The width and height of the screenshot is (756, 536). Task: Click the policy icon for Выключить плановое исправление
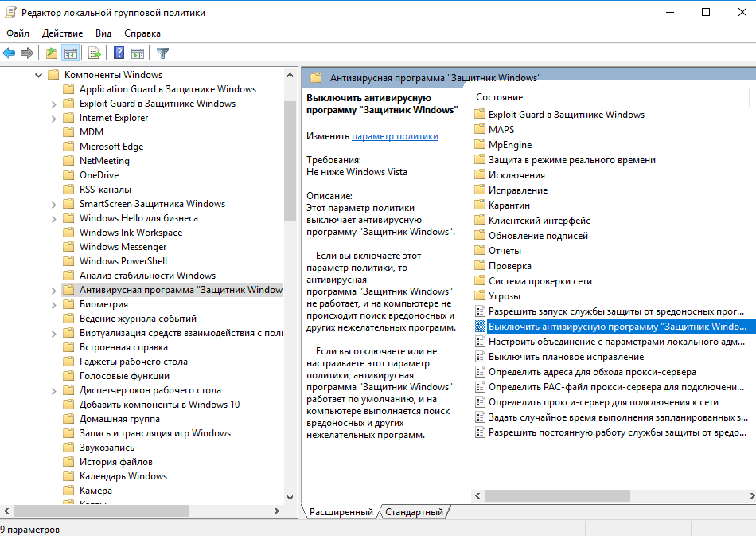480,357
